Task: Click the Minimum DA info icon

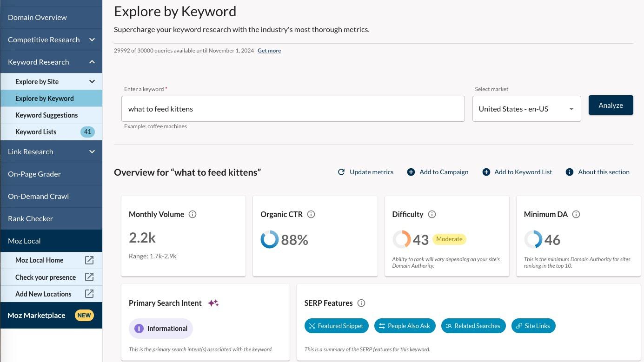Action: pyautogui.click(x=576, y=214)
